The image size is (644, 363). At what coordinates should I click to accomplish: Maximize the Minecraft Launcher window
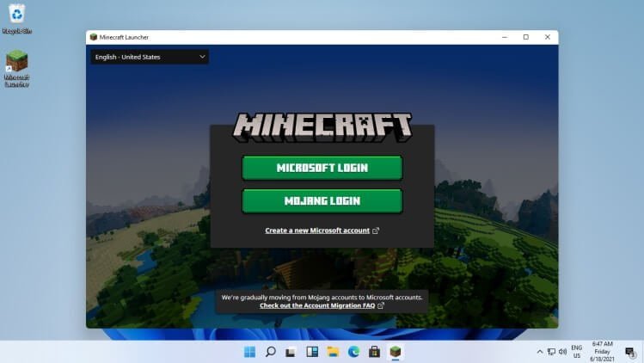pyautogui.click(x=526, y=37)
